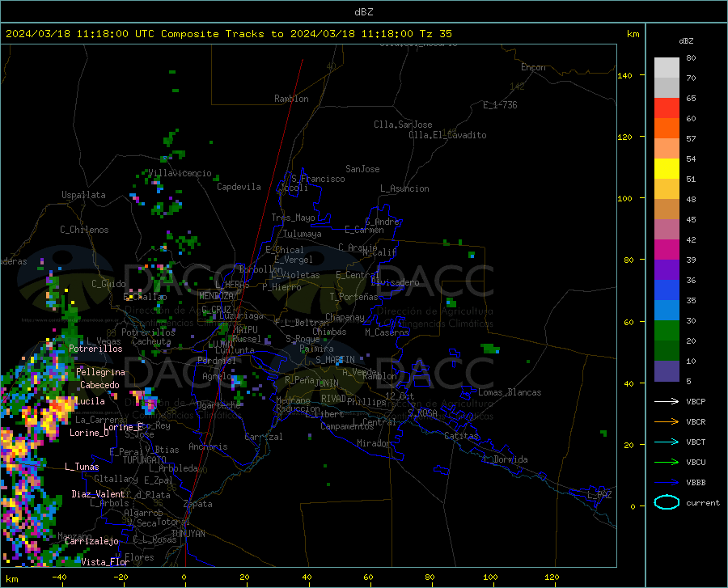
Task: Click the E_1-736 label
Action: [x=500, y=105]
